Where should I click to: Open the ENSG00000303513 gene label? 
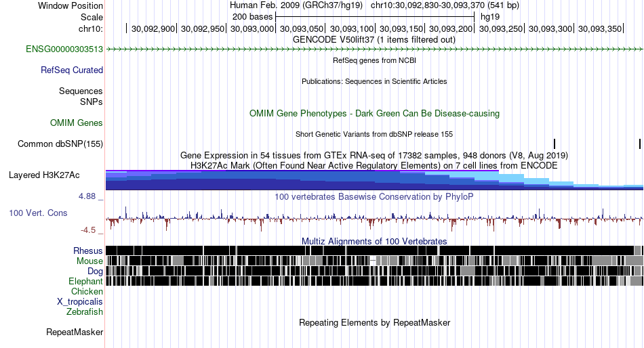pos(64,49)
